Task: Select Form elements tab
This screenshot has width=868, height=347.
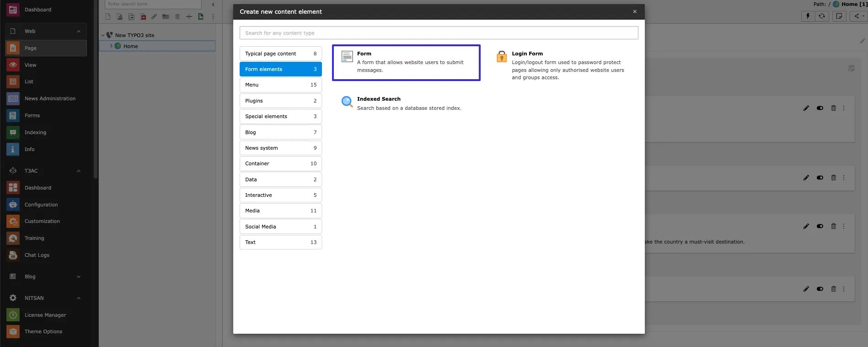Action: coord(281,69)
